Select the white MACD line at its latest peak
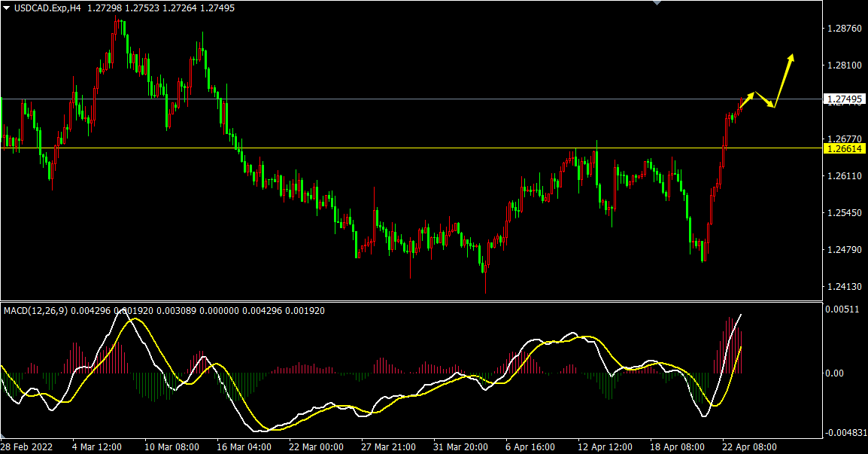This screenshot has width=868, height=454. [x=741, y=315]
